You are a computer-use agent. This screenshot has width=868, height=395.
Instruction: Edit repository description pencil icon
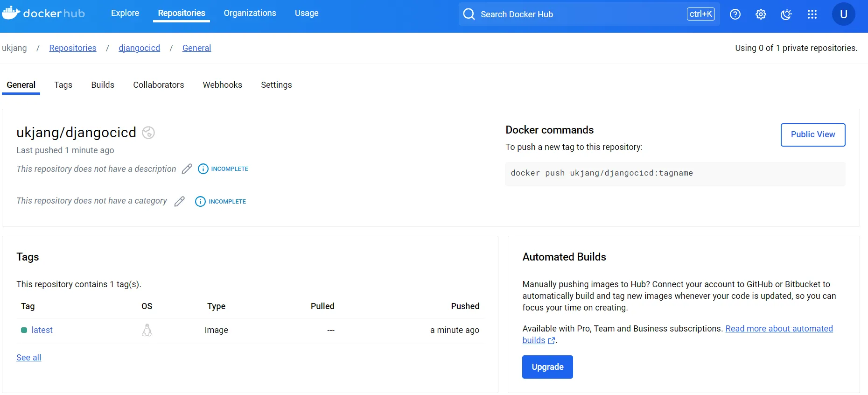pos(187,169)
